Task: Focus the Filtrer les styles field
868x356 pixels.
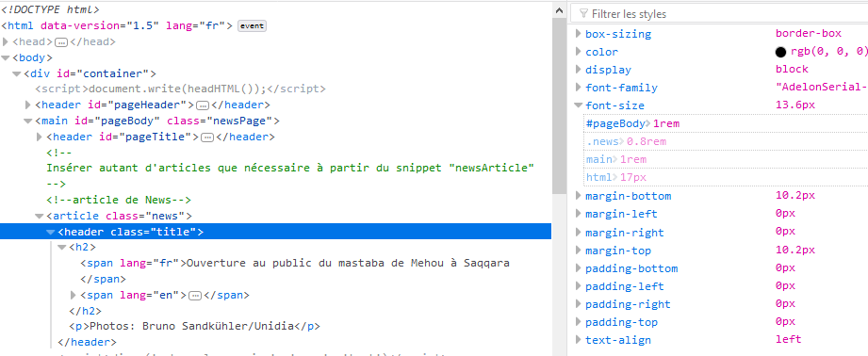Action: pos(720,14)
